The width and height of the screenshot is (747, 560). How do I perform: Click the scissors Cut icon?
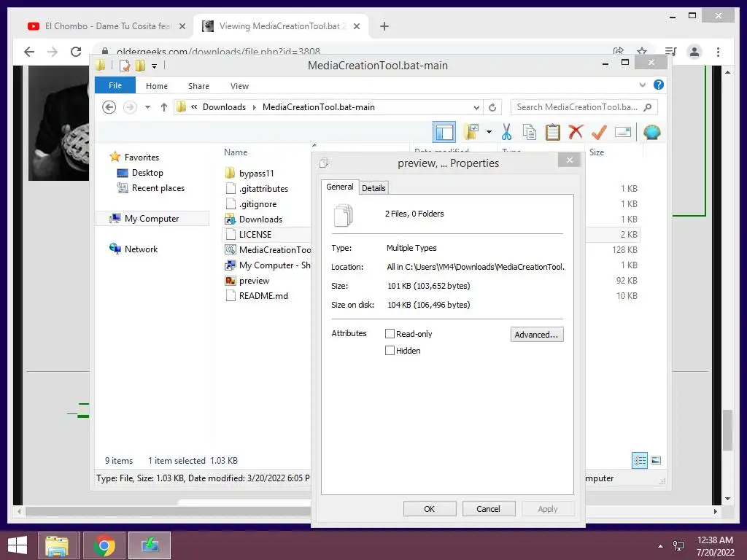(x=506, y=132)
